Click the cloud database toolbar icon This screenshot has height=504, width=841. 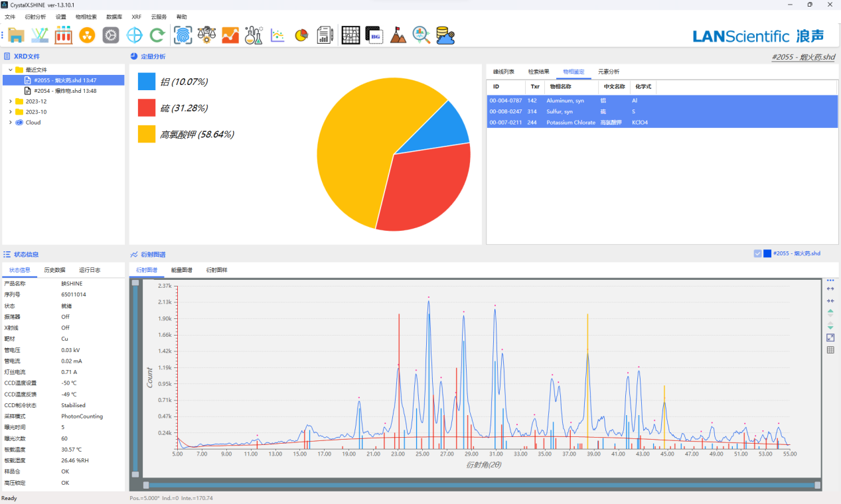pos(445,35)
